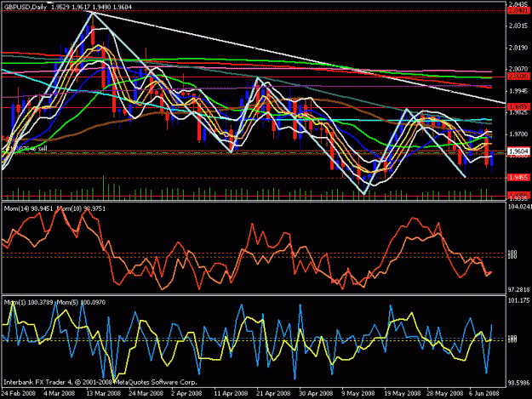Click the 24 Feb 2008 date label
The image size is (532, 399).
point(19,393)
